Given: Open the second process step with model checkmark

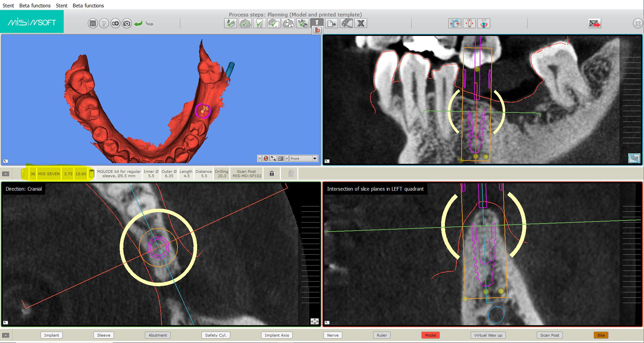Looking at the screenshot, I should (245, 23).
